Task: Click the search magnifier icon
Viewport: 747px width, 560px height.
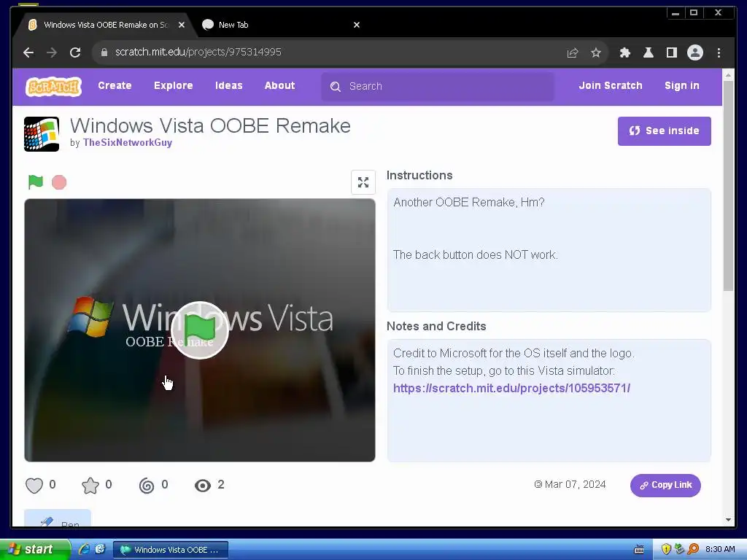Action: [336, 87]
